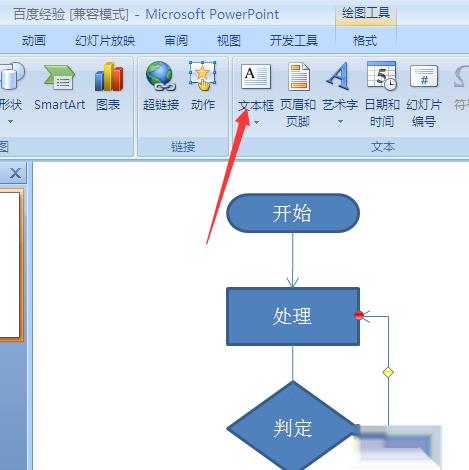Image resolution: width=469 pixels, height=470 pixels.
Task: Select the arrow connector below 开始
Action: point(293,260)
